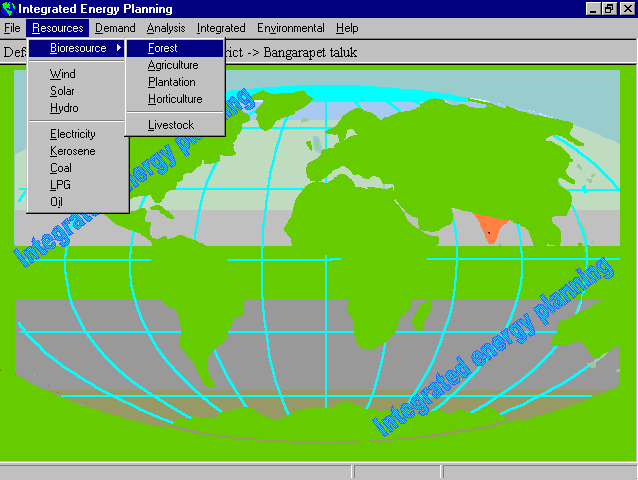Pick Horticulture from the submenu
Screen dimensions: 638x480
point(175,99)
